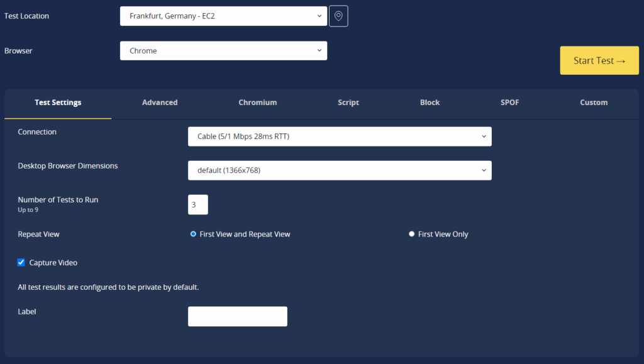Click the Label input field

237,316
